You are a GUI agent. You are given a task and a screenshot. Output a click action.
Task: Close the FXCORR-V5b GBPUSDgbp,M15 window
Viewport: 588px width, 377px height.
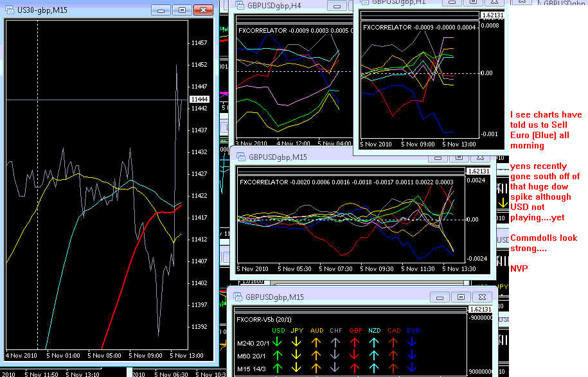pos(482,297)
